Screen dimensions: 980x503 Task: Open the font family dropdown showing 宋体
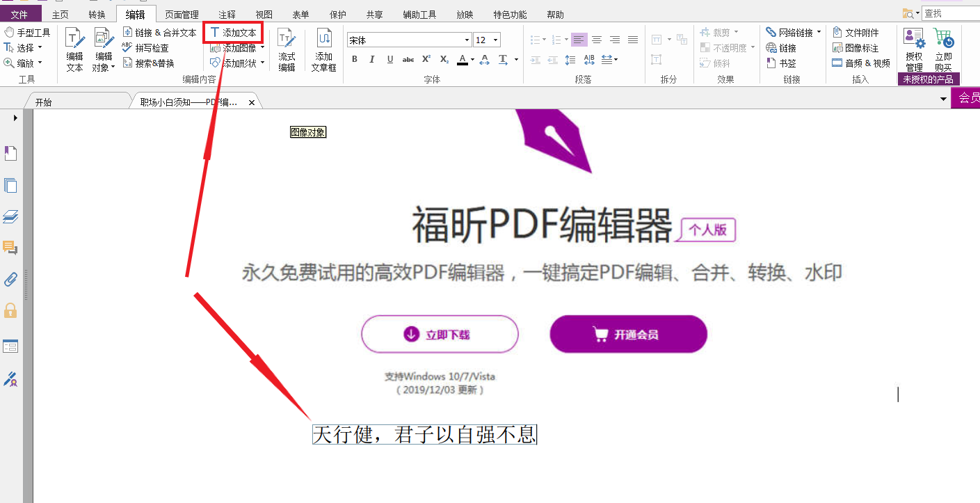[465, 40]
